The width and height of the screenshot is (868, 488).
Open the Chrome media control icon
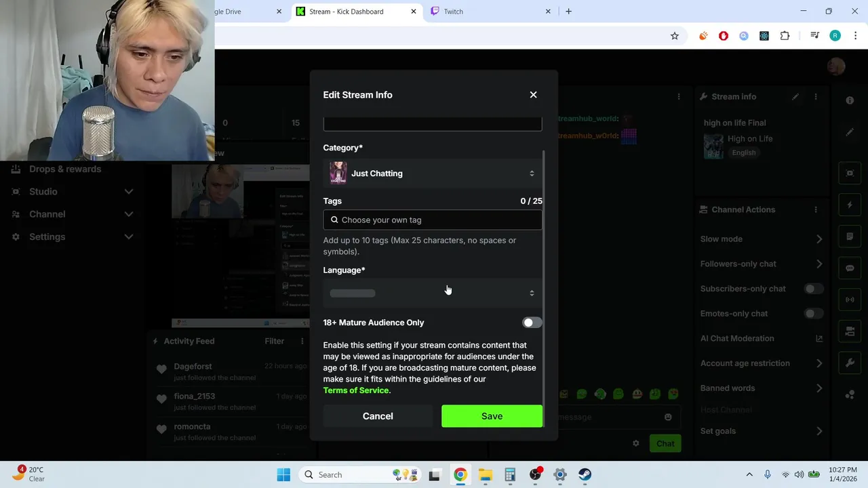pos(814,36)
